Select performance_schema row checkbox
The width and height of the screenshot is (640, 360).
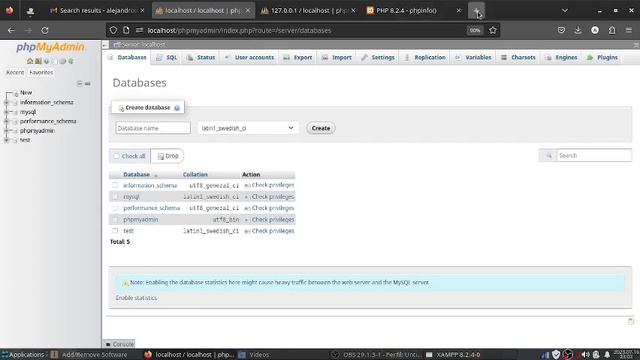point(115,208)
